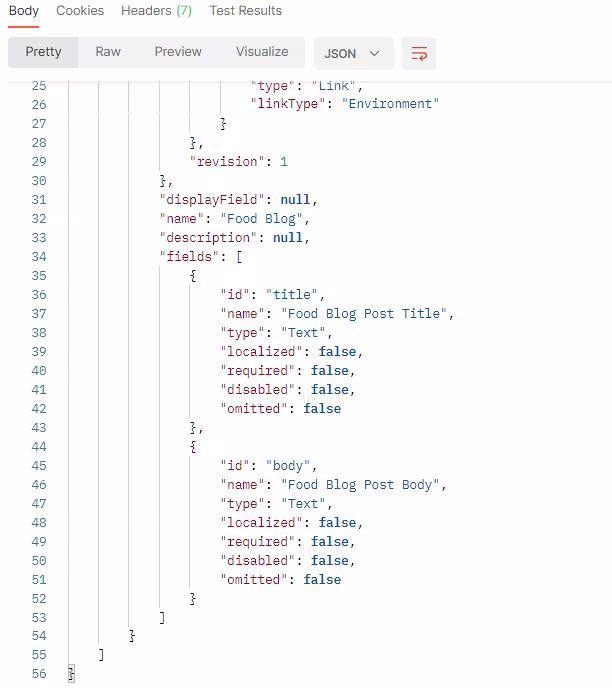Click the JSON dropdown chevron arrow

374,54
